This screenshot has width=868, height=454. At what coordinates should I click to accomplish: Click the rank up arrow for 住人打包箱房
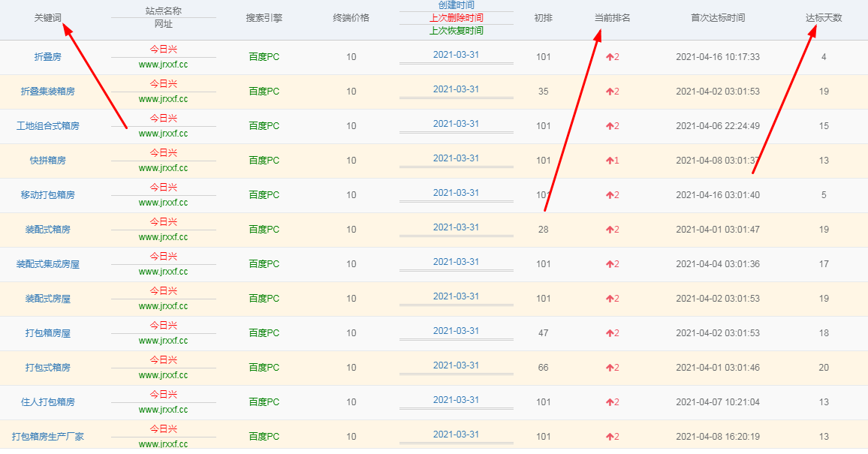(x=610, y=402)
